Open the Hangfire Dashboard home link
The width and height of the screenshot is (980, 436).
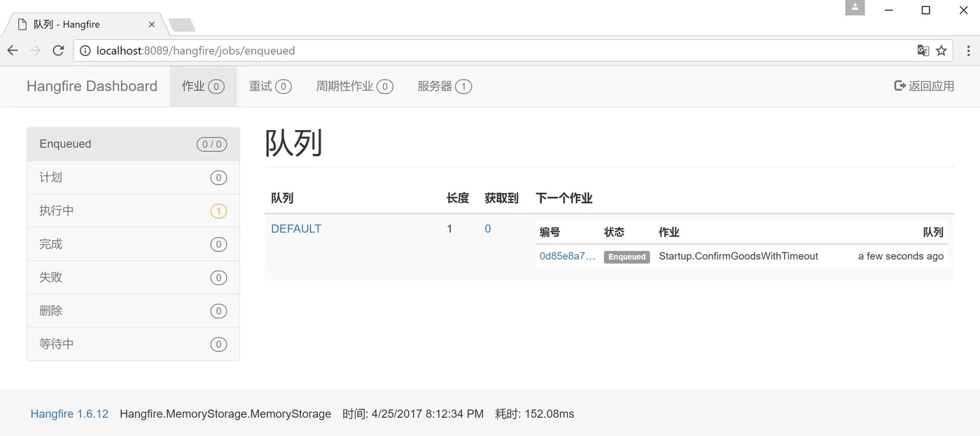[92, 86]
